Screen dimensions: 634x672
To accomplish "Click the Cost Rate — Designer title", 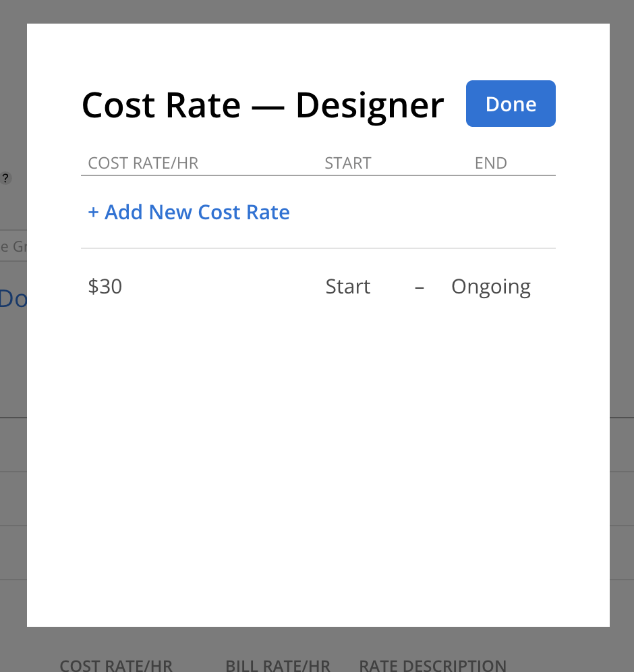I will click(x=262, y=105).
